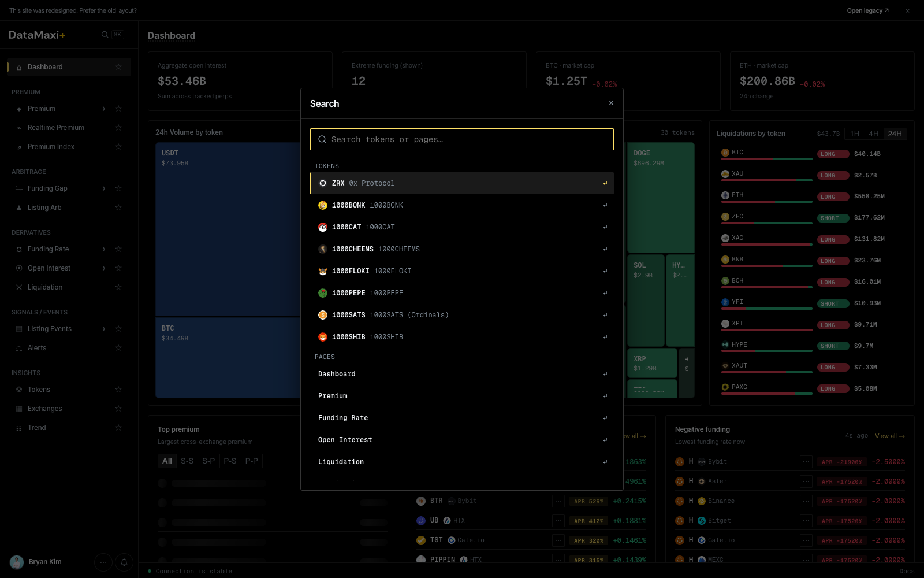Viewport: 924px width, 578px height.
Task: Select the ZRX 0x Protocol token result
Action: (x=462, y=183)
